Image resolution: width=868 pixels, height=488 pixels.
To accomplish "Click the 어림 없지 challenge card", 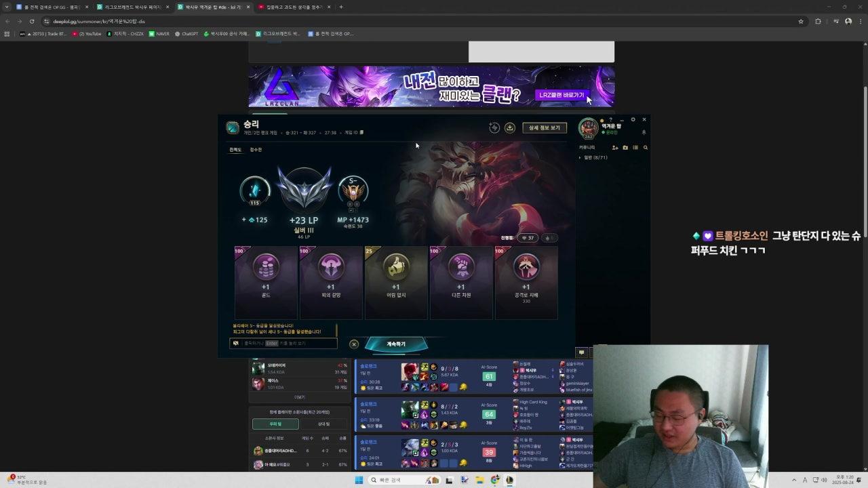I will (x=396, y=283).
